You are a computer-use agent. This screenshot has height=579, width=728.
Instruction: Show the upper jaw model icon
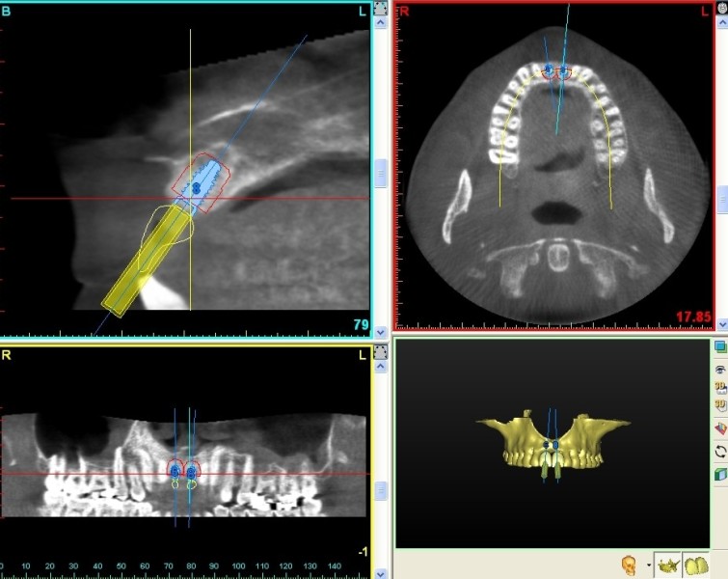point(666,565)
